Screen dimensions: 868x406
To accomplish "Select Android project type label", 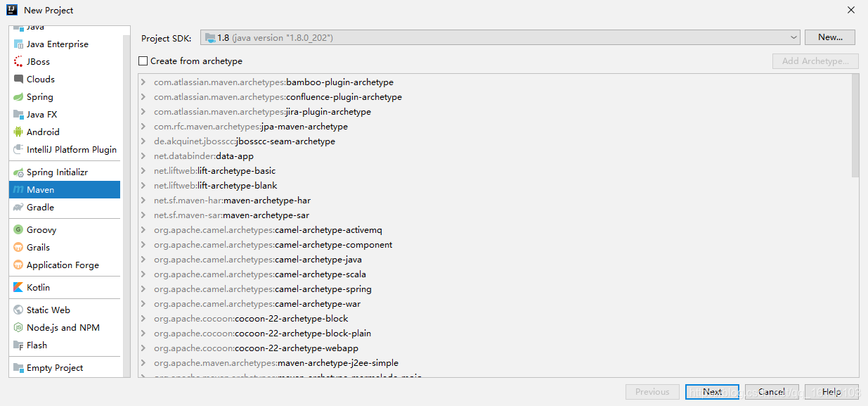I will pos(43,132).
